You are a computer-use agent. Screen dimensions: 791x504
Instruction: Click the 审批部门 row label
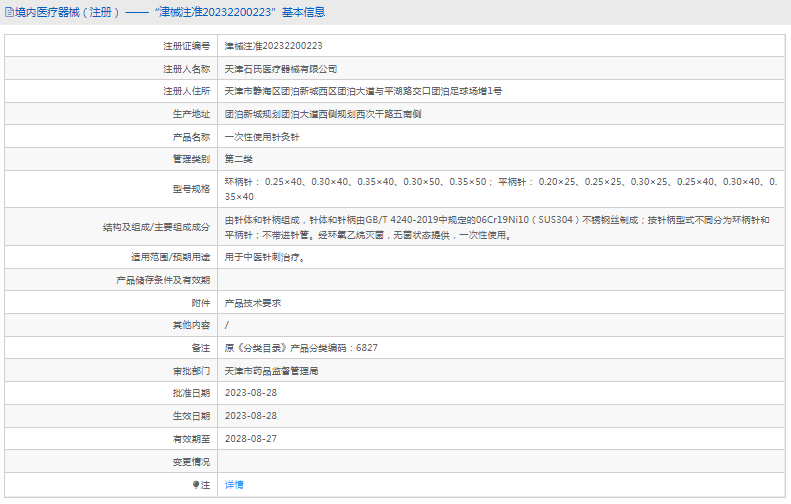[191, 371]
